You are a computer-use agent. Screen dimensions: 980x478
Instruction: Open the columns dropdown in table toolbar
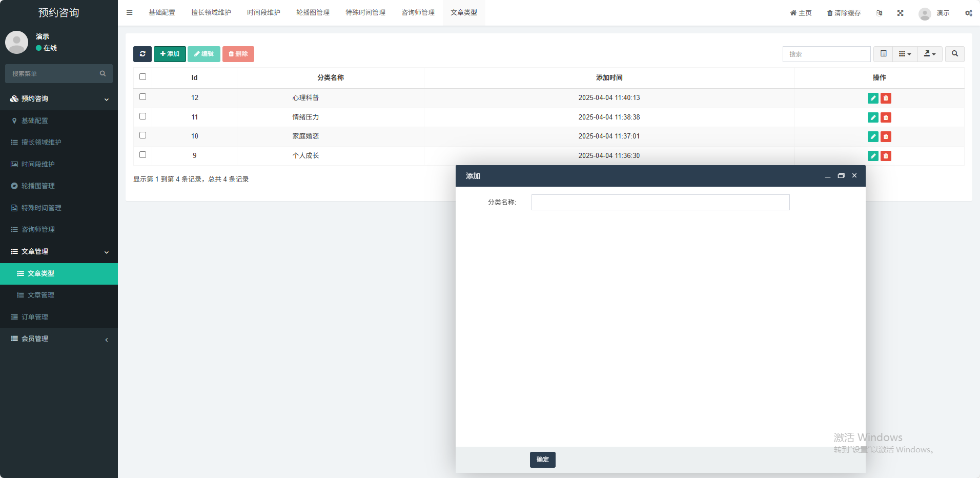click(x=905, y=54)
